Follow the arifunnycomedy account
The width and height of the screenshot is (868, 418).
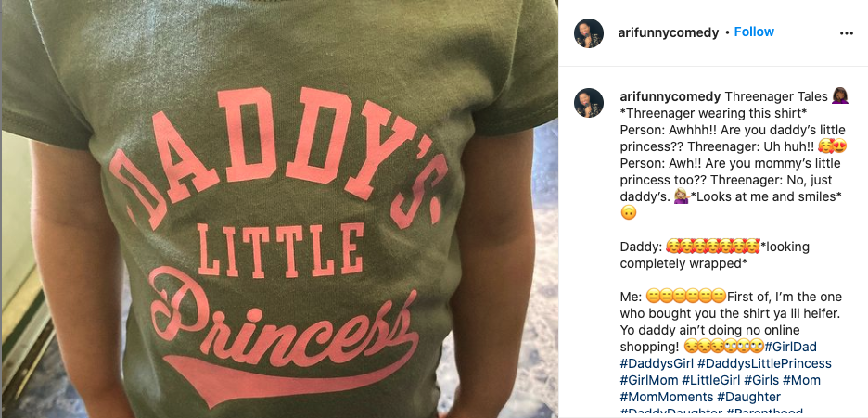[754, 32]
